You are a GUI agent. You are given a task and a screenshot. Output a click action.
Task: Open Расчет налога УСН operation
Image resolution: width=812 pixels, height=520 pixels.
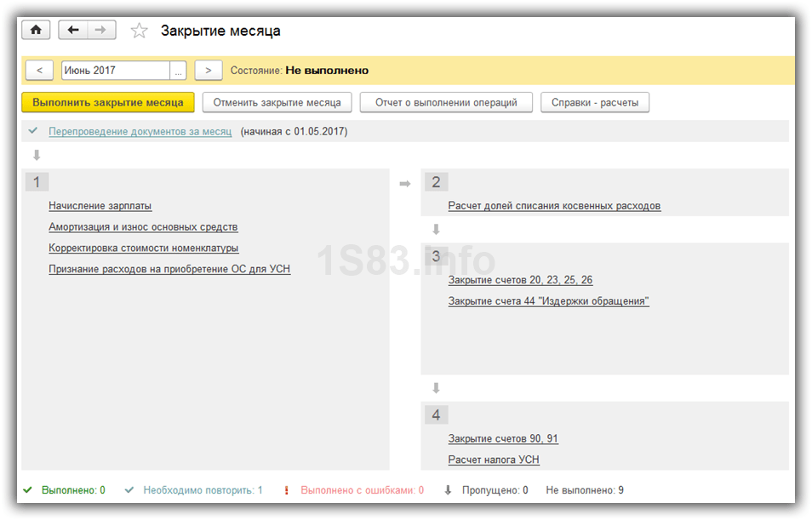[x=494, y=460]
